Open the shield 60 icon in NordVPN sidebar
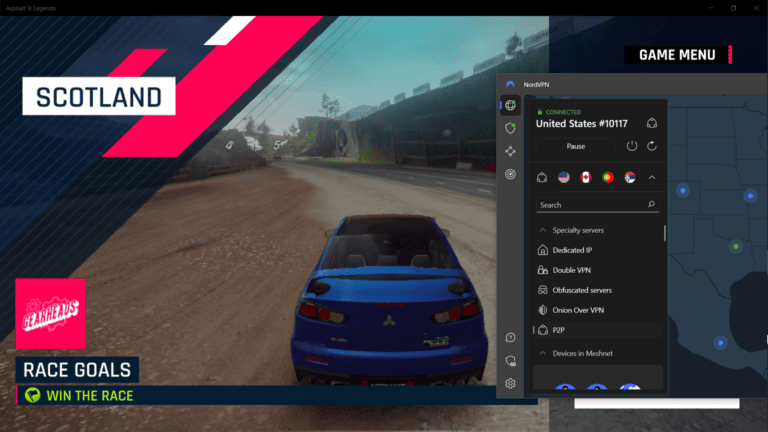Image resolution: width=768 pixels, height=432 pixels. pos(510,361)
